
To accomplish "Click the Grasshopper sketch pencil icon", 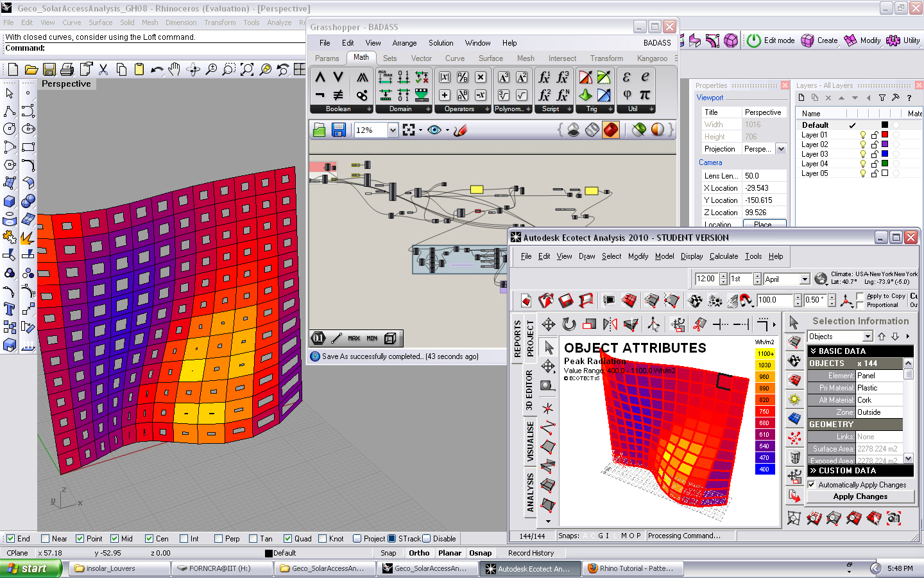I will point(459,130).
